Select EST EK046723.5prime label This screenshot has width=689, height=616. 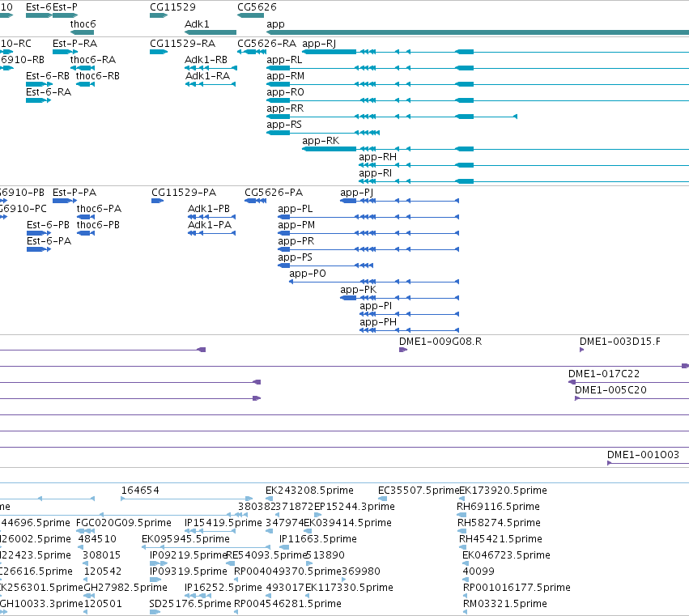pyautogui.click(x=506, y=555)
